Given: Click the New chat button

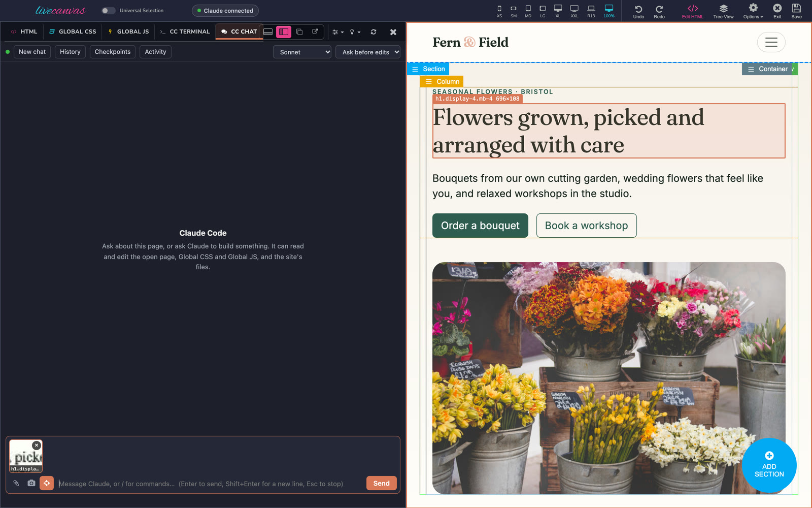Looking at the screenshot, I should point(32,52).
